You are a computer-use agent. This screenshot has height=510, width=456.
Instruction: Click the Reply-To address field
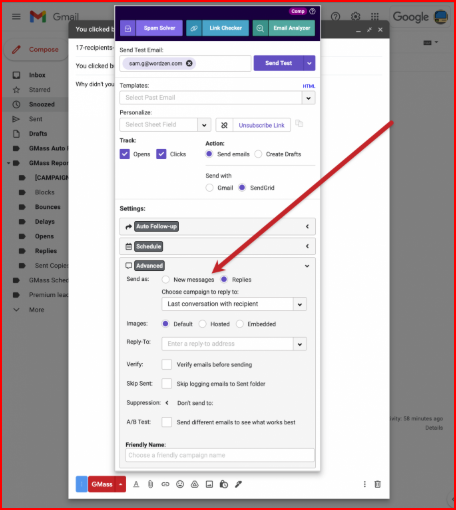click(227, 344)
